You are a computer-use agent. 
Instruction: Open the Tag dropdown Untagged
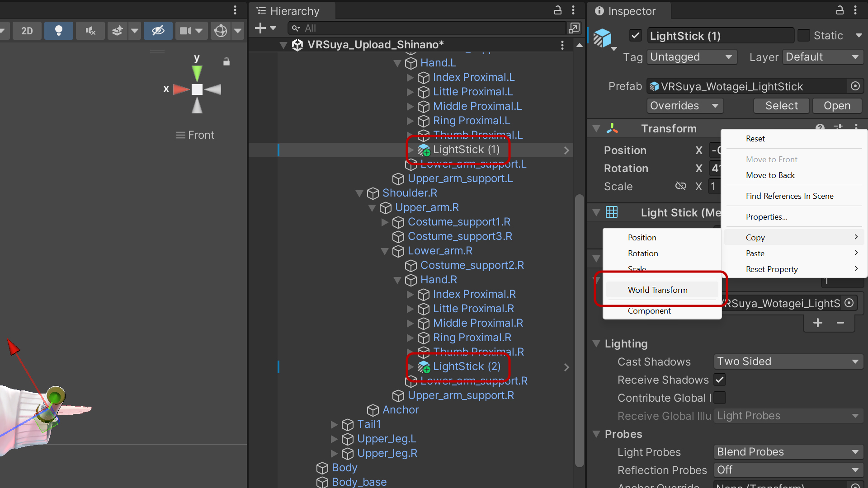[x=692, y=57]
